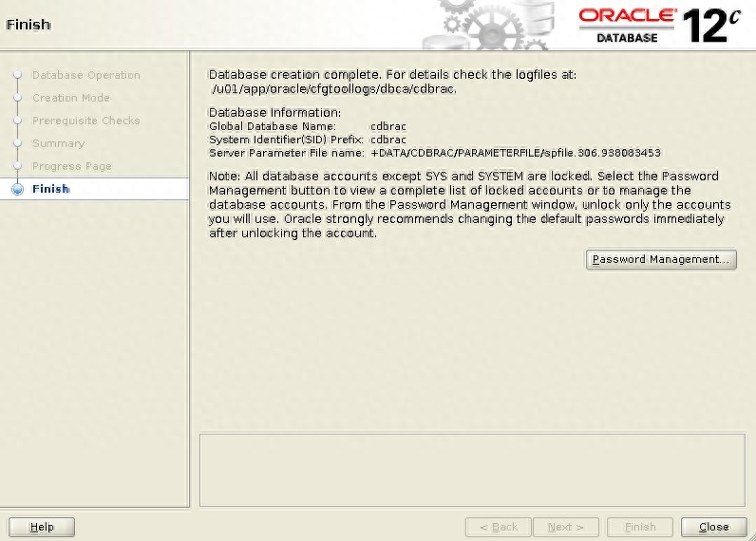This screenshot has width=756, height=541.
Task: Click the greyed-out Back button
Action: pos(498,527)
